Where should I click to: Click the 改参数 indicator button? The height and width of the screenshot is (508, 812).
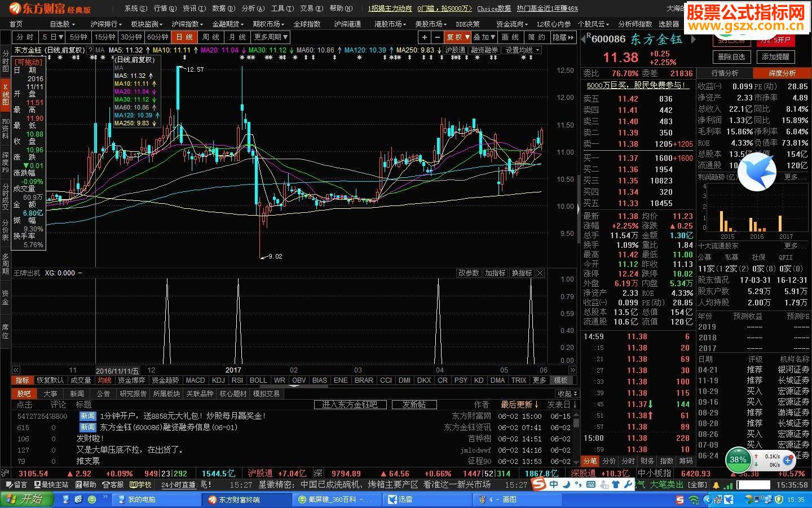click(x=469, y=273)
